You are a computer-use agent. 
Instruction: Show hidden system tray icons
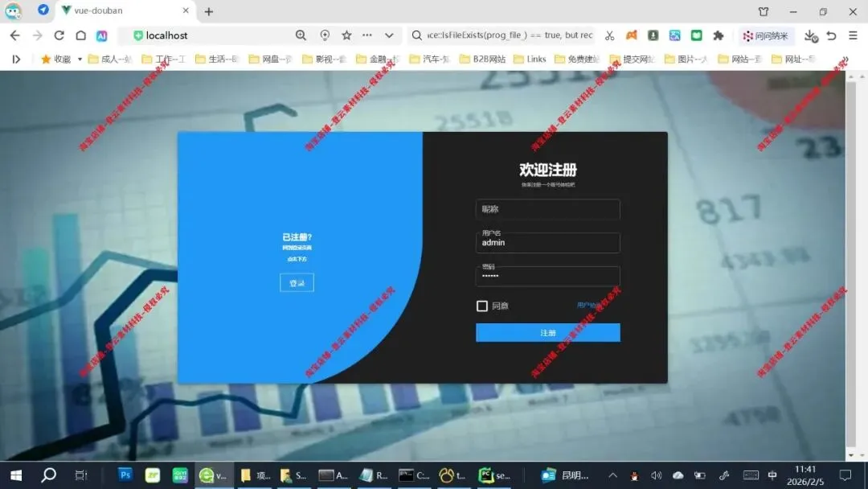[x=612, y=475]
